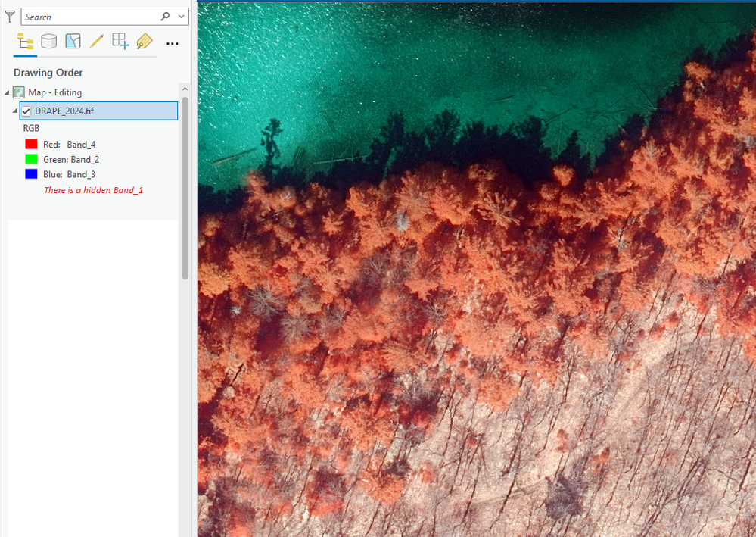756x537 pixels.
Task: Click the Contents pane scroll up arrow
Action: click(185, 89)
